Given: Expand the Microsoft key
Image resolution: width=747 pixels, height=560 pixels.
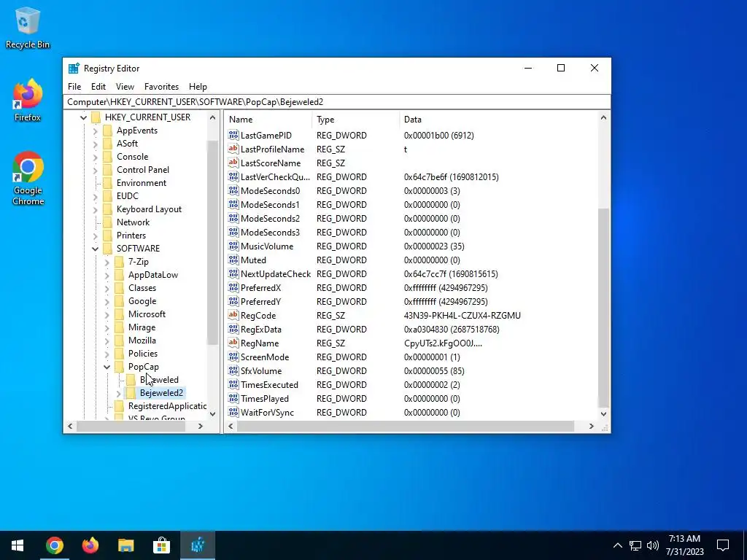Looking at the screenshot, I should tap(107, 314).
